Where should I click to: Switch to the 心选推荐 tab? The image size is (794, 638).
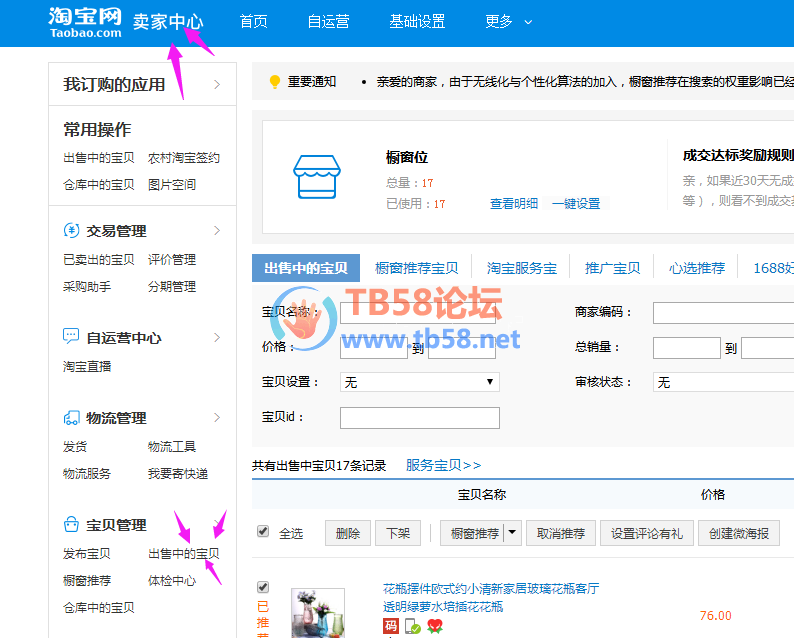coord(697,268)
